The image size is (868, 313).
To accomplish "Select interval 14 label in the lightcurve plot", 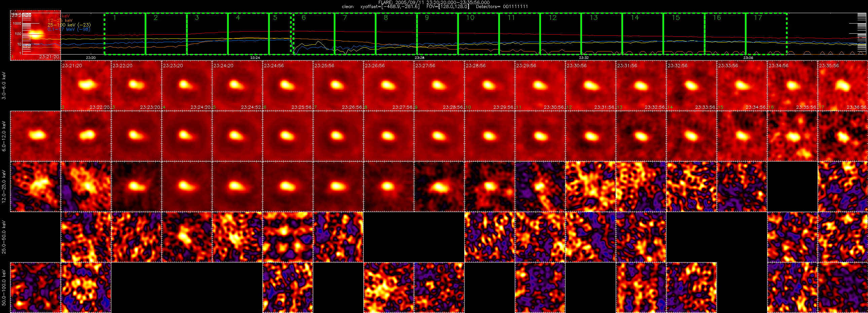I will tap(635, 18).
